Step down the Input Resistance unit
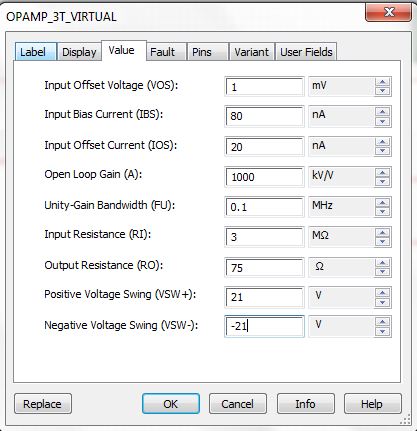This screenshot has width=417, height=431. (382, 241)
